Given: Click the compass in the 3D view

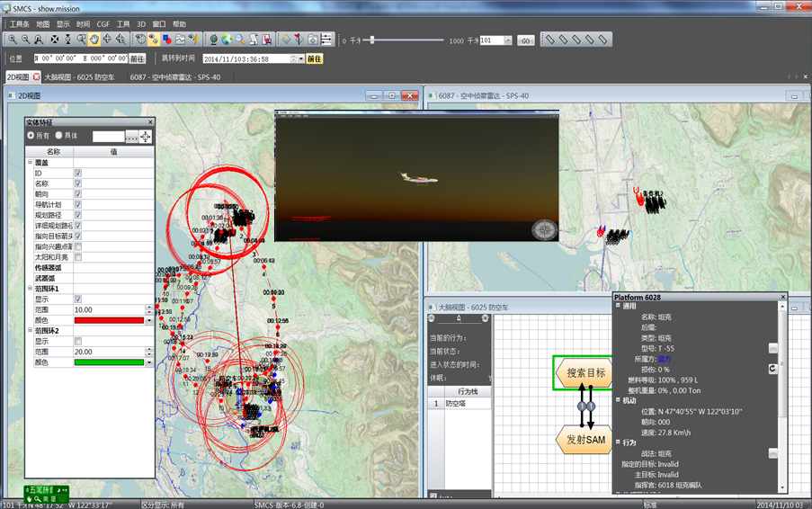Looking at the screenshot, I should 543,230.
